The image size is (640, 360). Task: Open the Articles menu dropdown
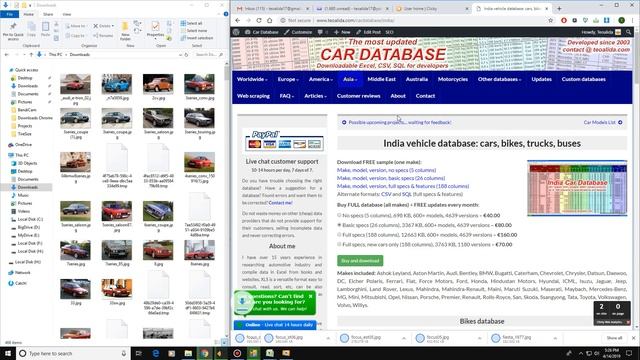click(315, 96)
